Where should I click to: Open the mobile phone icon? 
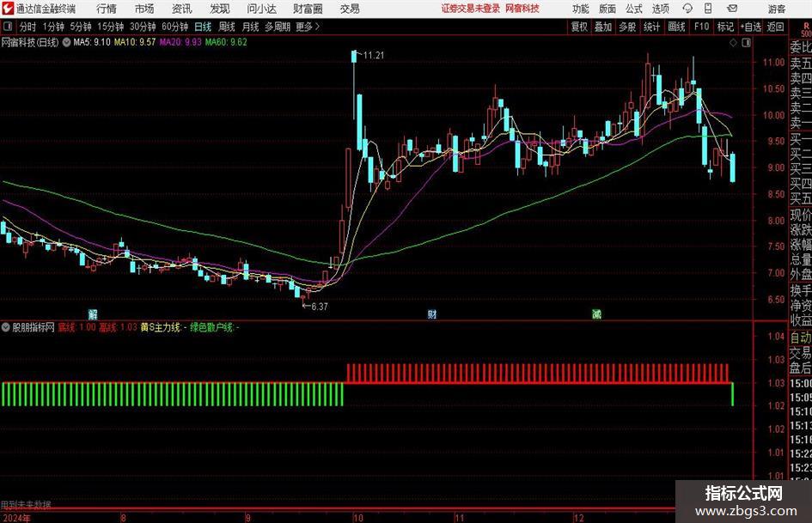pyautogui.click(x=708, y=9)
